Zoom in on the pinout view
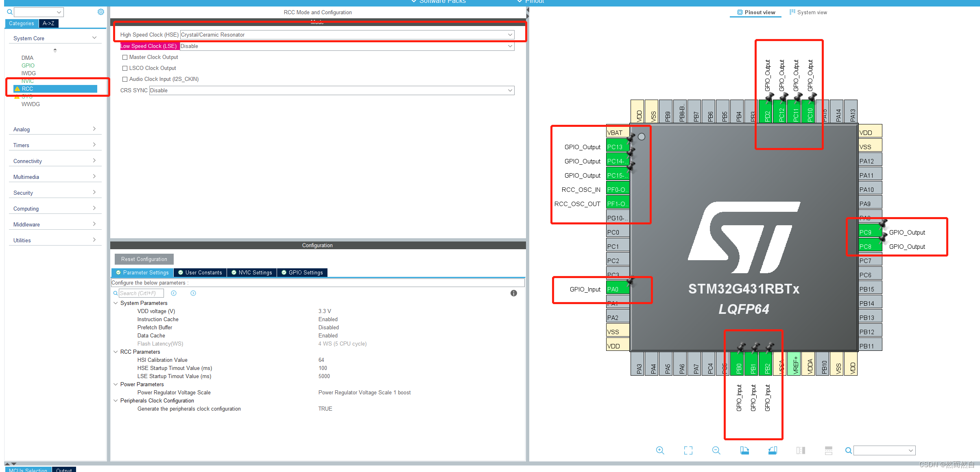This screenshot has height=472, width=980. [660, 450]
